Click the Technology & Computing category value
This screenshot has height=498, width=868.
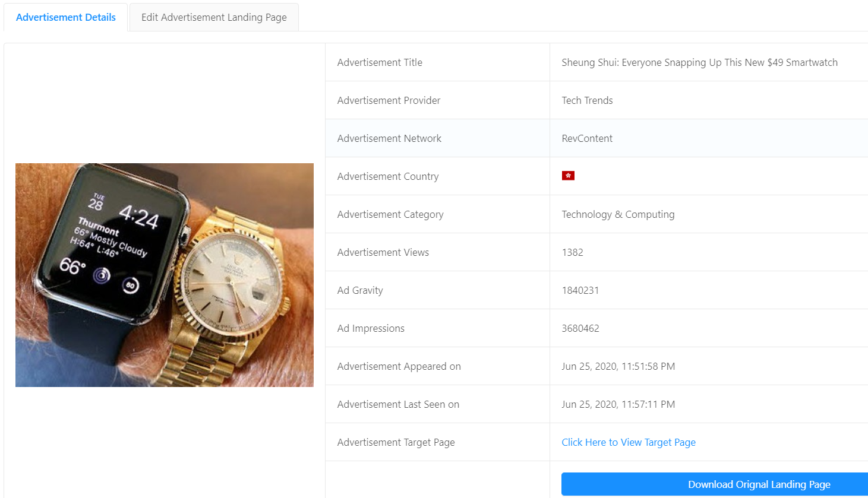point(618,214)
